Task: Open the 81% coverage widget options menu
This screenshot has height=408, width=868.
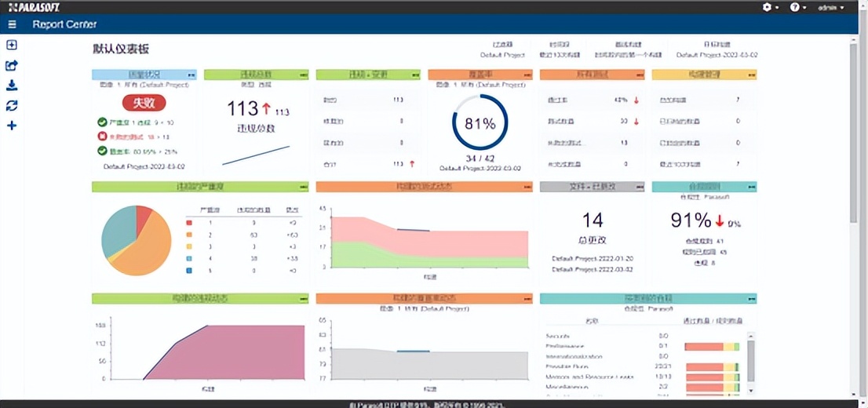Action: (x=527, y=75)
